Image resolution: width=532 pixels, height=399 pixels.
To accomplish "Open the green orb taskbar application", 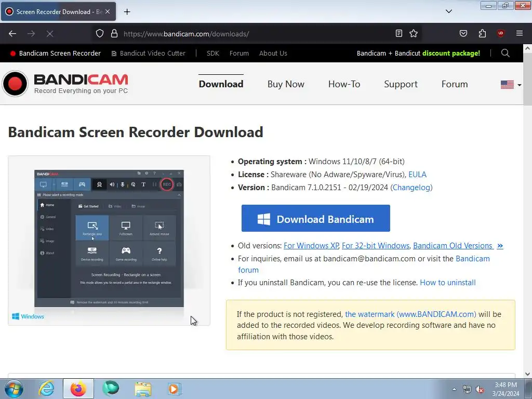I will pos(111,389).
